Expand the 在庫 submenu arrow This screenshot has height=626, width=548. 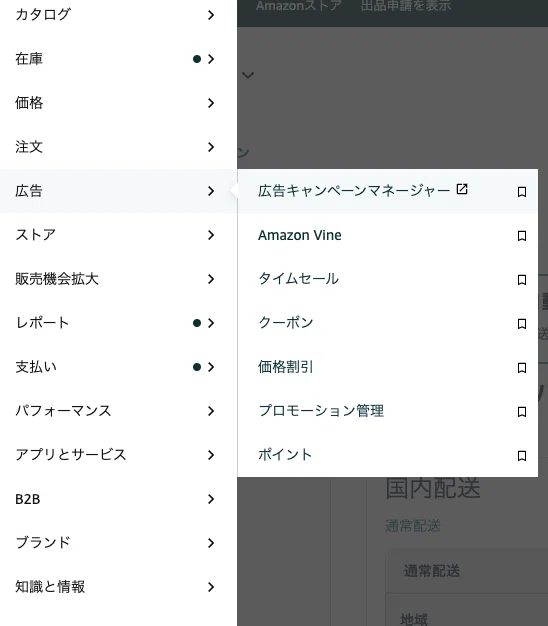point(211,59)
